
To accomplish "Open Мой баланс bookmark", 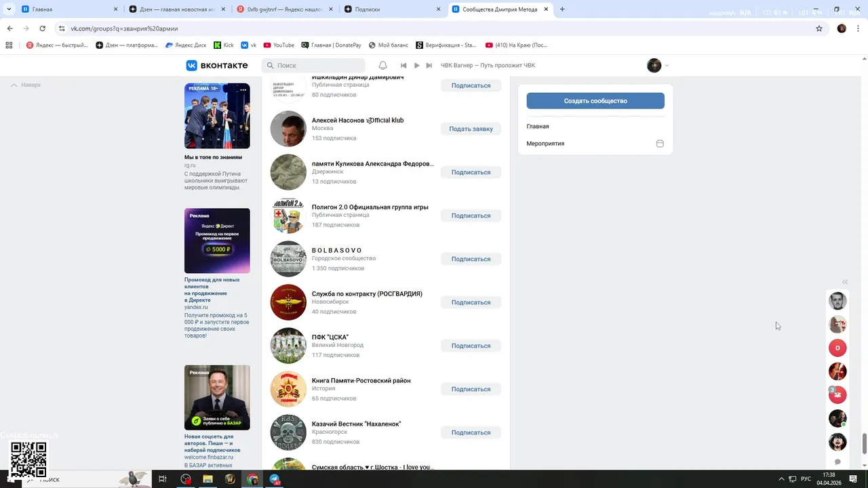I will 389,45.
